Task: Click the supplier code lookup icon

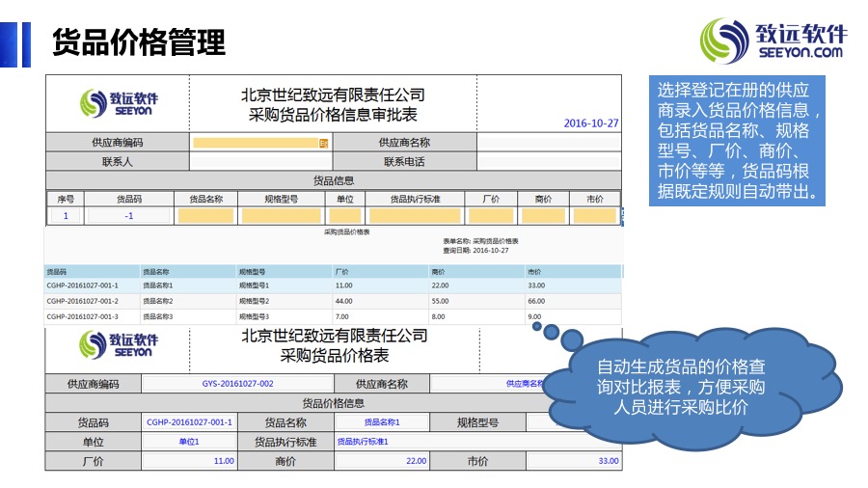Action: click(x=324, y=144)
